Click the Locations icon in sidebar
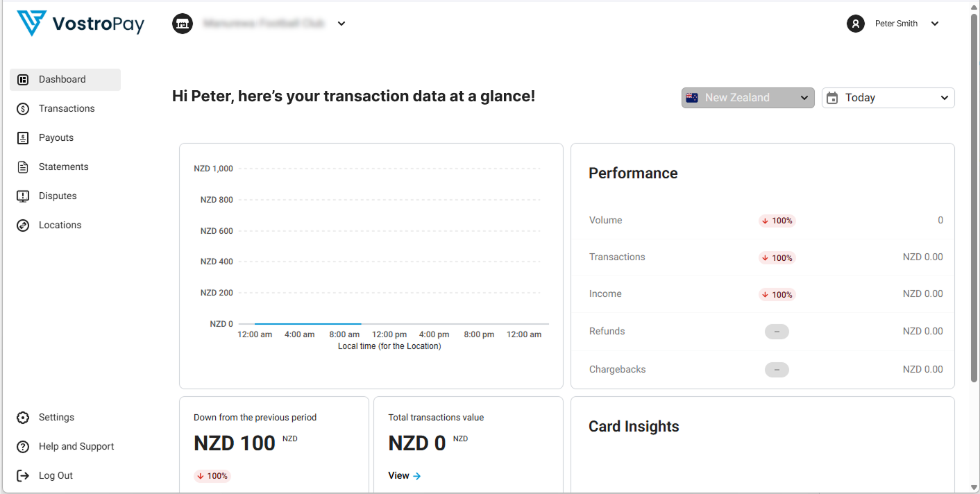 (23, 225)
